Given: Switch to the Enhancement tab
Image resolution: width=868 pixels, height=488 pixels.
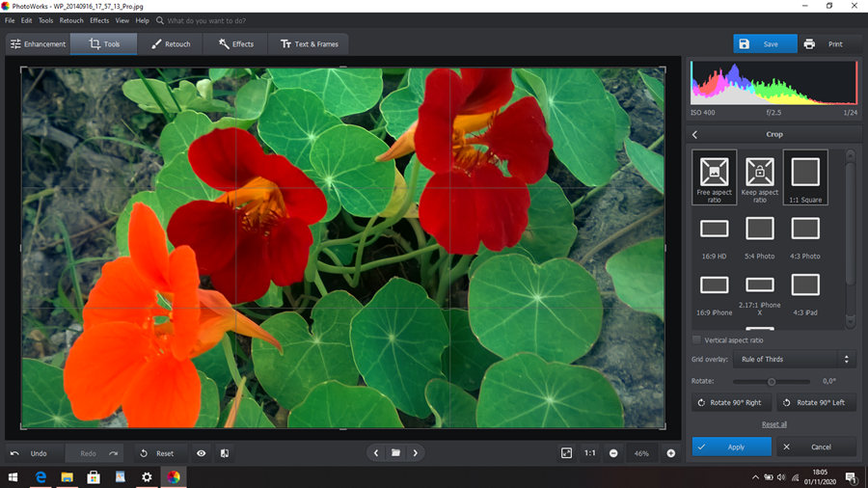Looking at the screenshot, I should tap(39, 43).
